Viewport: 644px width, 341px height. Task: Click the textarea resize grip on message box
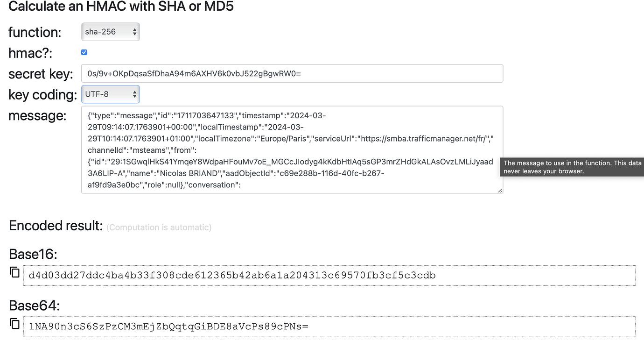click(500, 190)
